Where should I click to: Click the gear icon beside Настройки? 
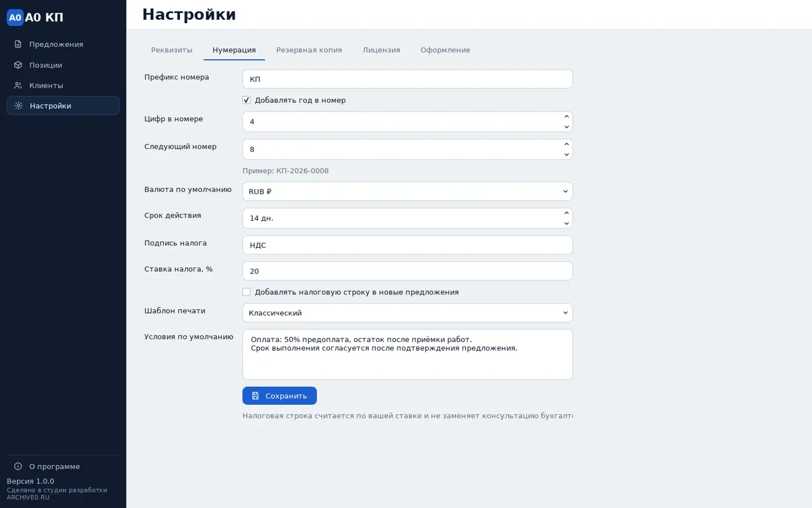(x=19, y=106)
